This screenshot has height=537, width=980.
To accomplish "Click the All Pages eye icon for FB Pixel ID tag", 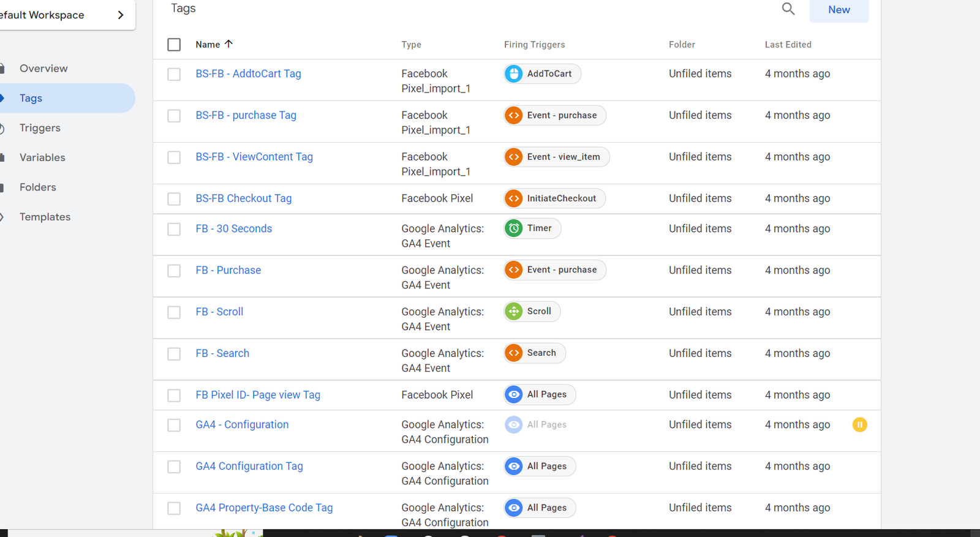I will click(x=514, y=395).
